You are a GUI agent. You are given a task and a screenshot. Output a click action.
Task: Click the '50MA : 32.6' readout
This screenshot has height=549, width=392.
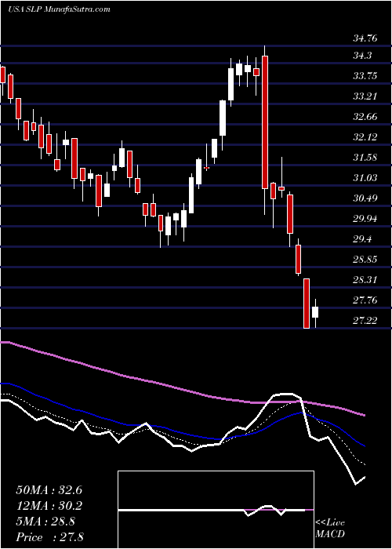[x=49, y=490]
